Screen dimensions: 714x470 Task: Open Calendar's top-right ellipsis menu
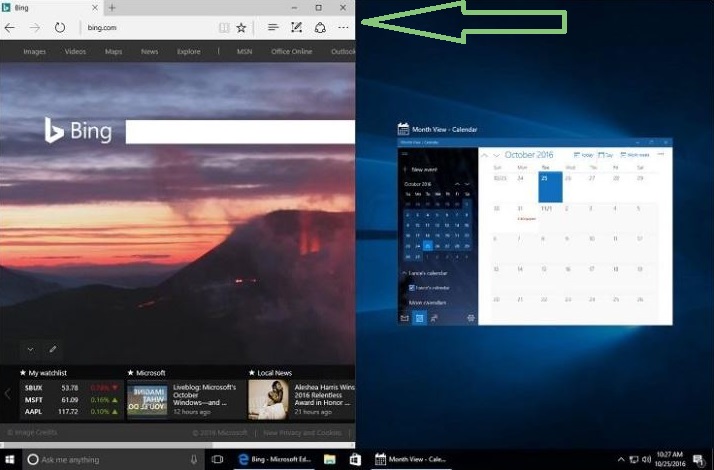[661, 155]
